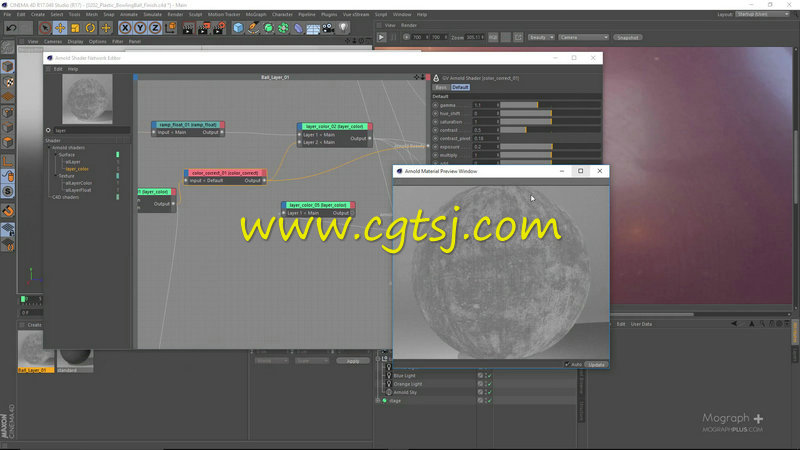This screenshot has width=800, height=450.
Task: Toggle Z-axis lock
Action: (155, 28)
